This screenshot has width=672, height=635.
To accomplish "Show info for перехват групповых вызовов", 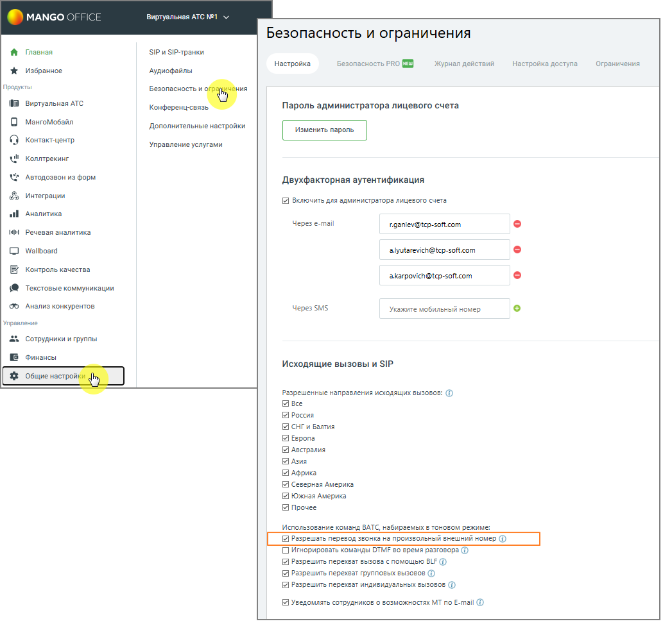I will tap(432, 574).
